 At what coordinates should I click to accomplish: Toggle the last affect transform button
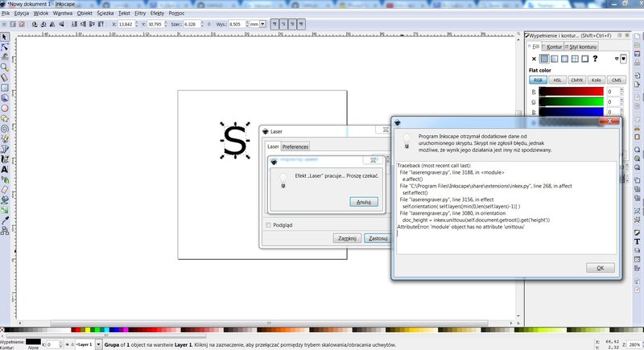click(x=301, y=24)
